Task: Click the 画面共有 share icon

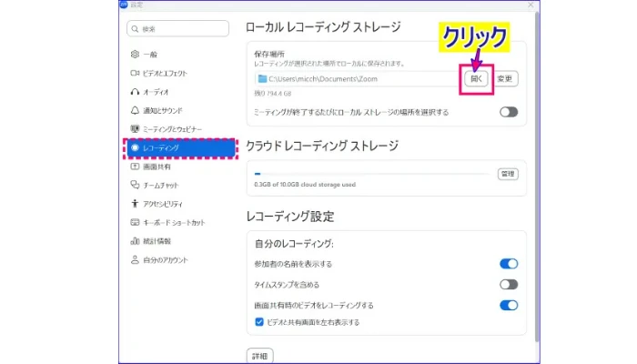Action: (x=135, y=167)
